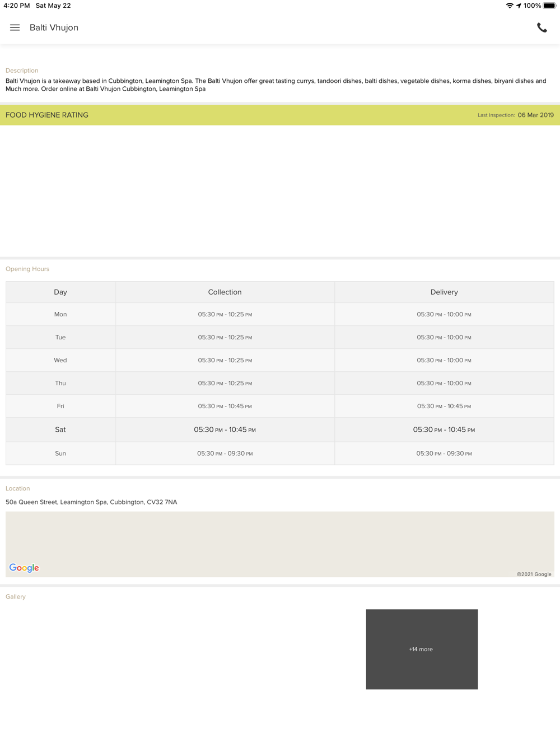The image size is (560, 747).
Task: Tap the Gallery heading
Action: pos(16,597)
